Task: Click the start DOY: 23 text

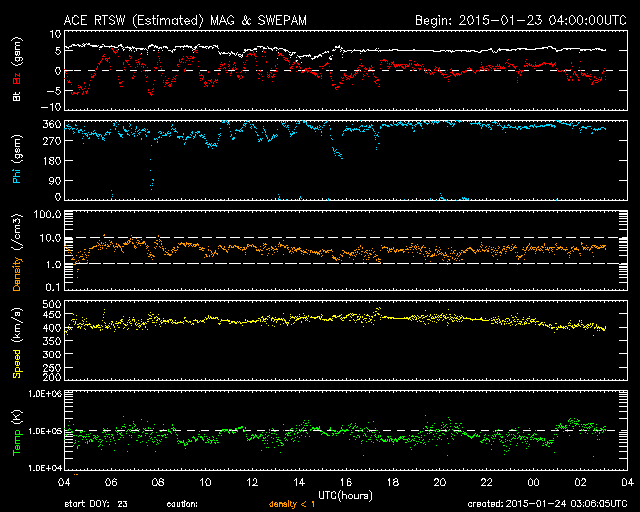Action: [96, 503]
